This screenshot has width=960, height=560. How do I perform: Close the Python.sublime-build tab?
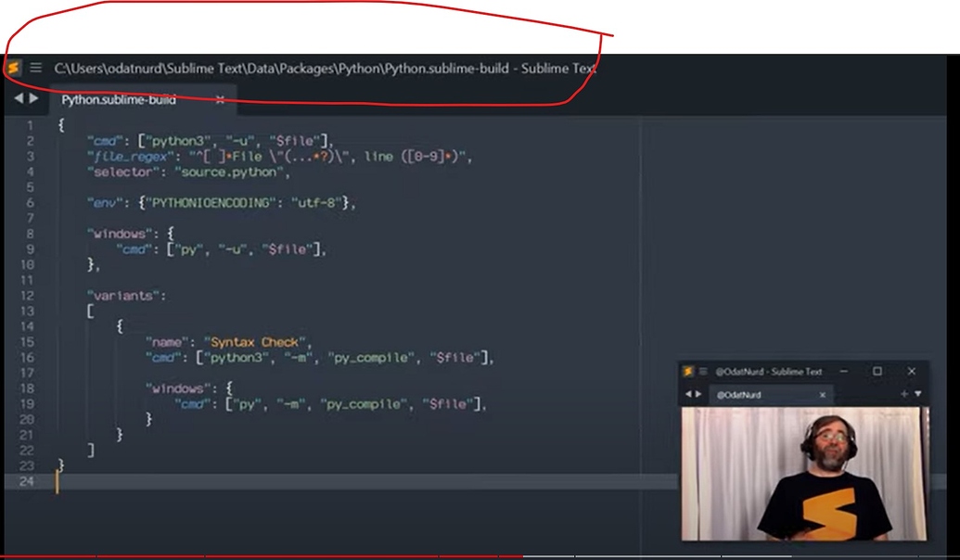(219, 100)
